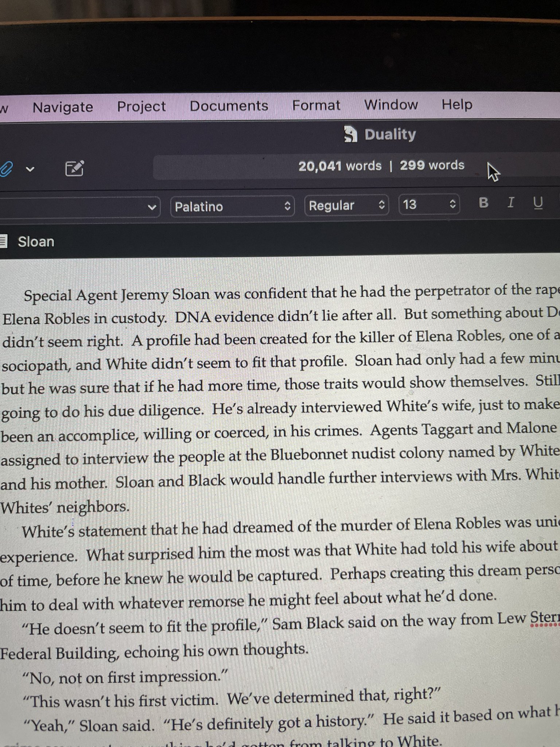This screenshot has width=560, height=747.
Task: Click 'Agents Taggart and Malone' in the text
Action: (x=463, y=430)
